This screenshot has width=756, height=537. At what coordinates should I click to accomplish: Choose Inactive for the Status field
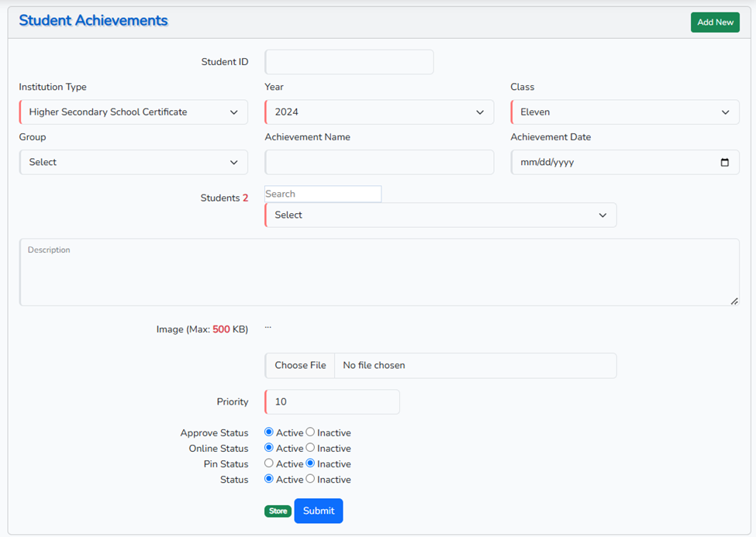(x=310, y=479)
